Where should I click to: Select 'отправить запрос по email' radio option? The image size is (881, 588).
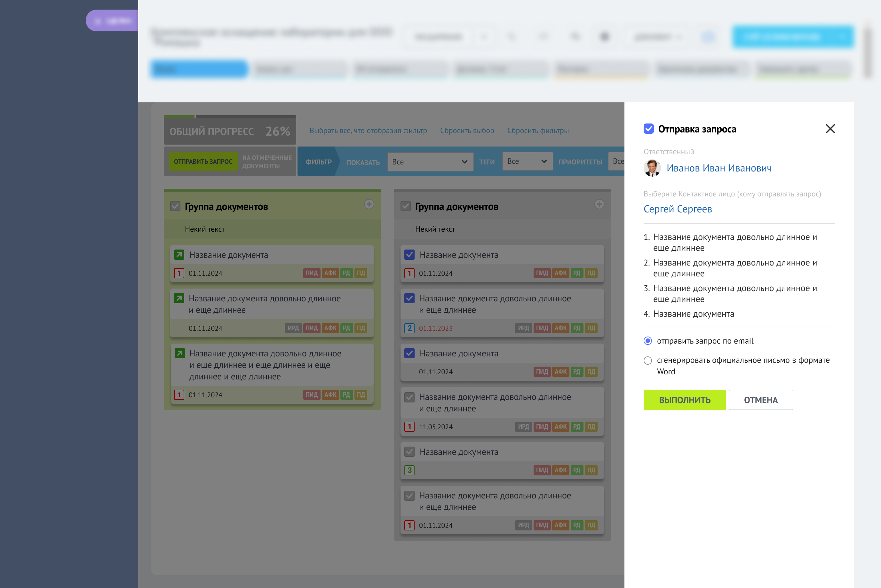(647, 340)
